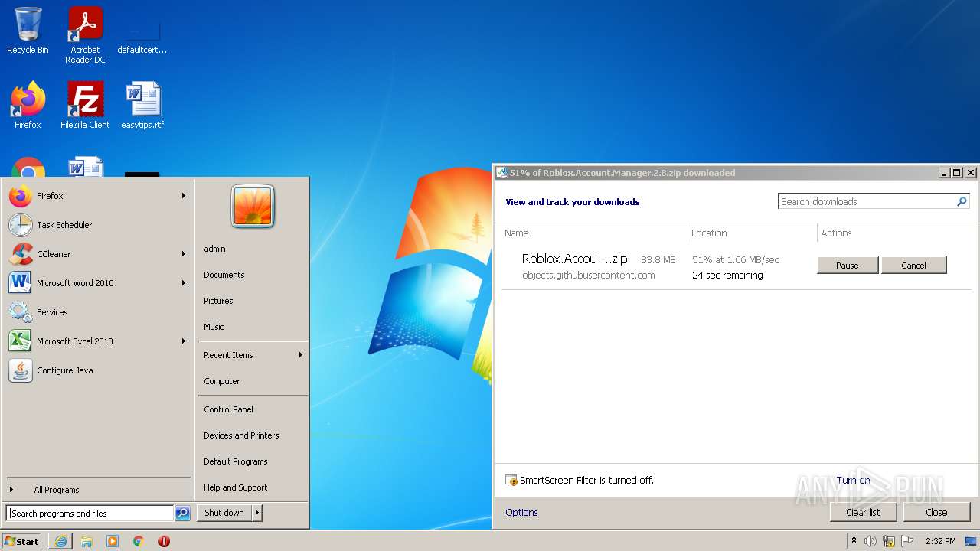Click the Firefox icon in Start menu
Image resolution: width=980 pixels, height=551 pixels.
tap(21, 196)
